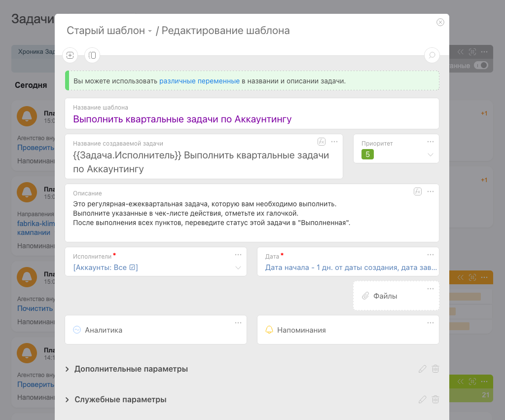
Task: Click the green priority 5 badge
Action: coord(367,154)
